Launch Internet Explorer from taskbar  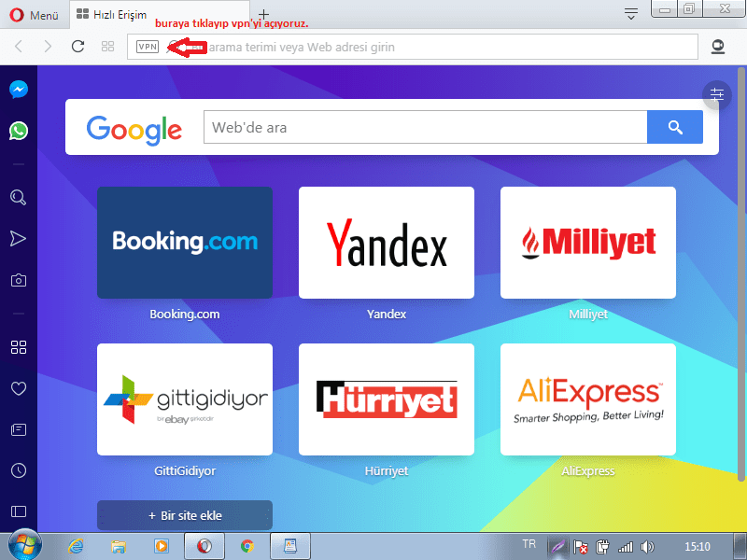pos(76,546)
